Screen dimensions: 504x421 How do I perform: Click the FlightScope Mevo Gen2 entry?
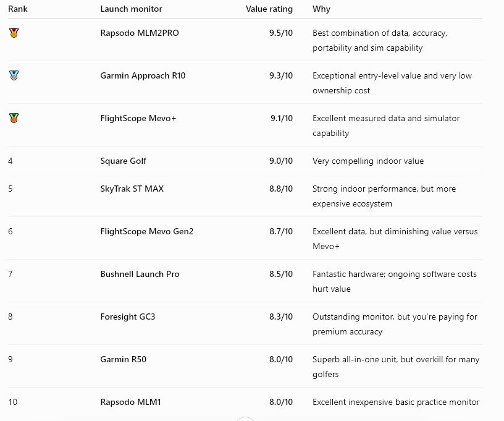click(147, 232)
